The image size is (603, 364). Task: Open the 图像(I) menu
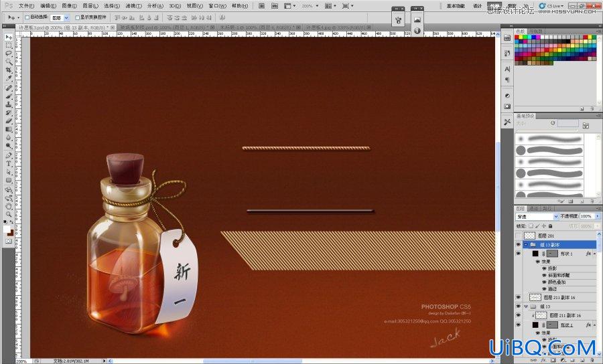tap(69, 6)
